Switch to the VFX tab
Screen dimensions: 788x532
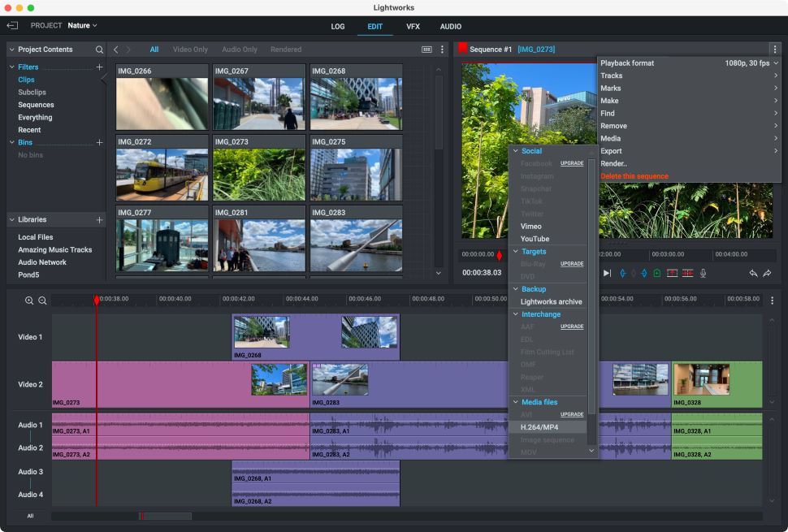[413, 26]
